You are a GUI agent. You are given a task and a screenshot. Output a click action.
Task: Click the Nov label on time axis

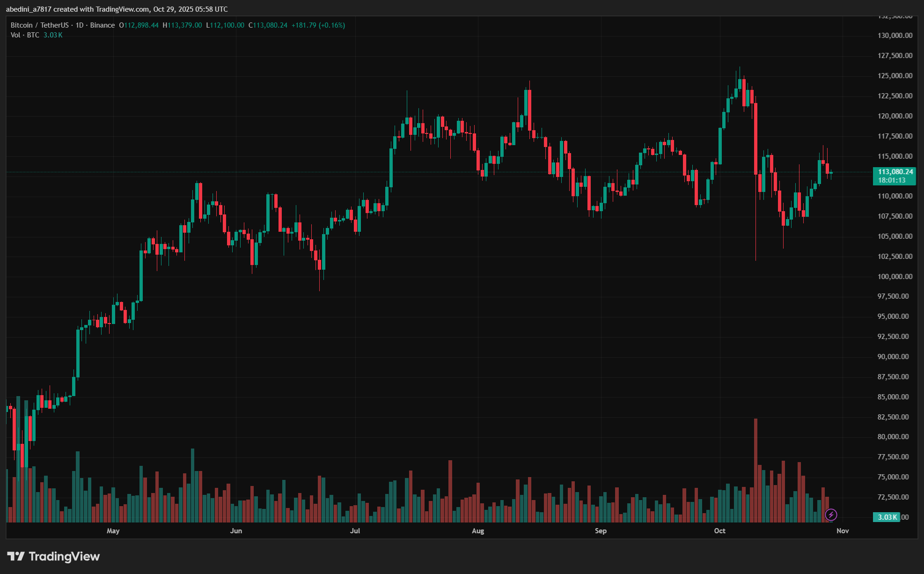click(x=843, y=530)
